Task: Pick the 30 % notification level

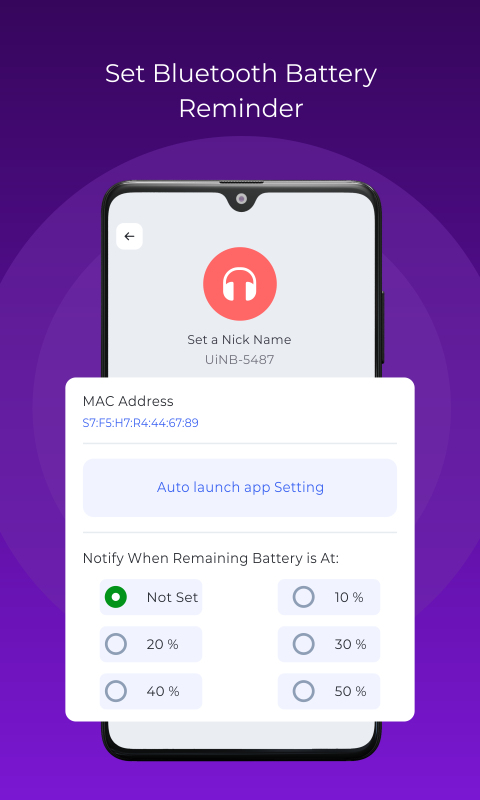Action: click(x=329, y=644)
